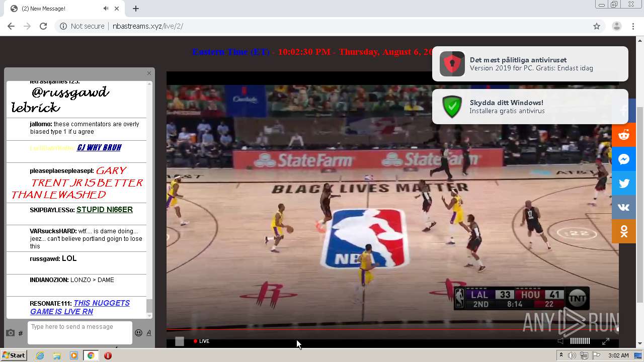
Task: Toggle video fullscreen mode
Action: pos(606,341)
